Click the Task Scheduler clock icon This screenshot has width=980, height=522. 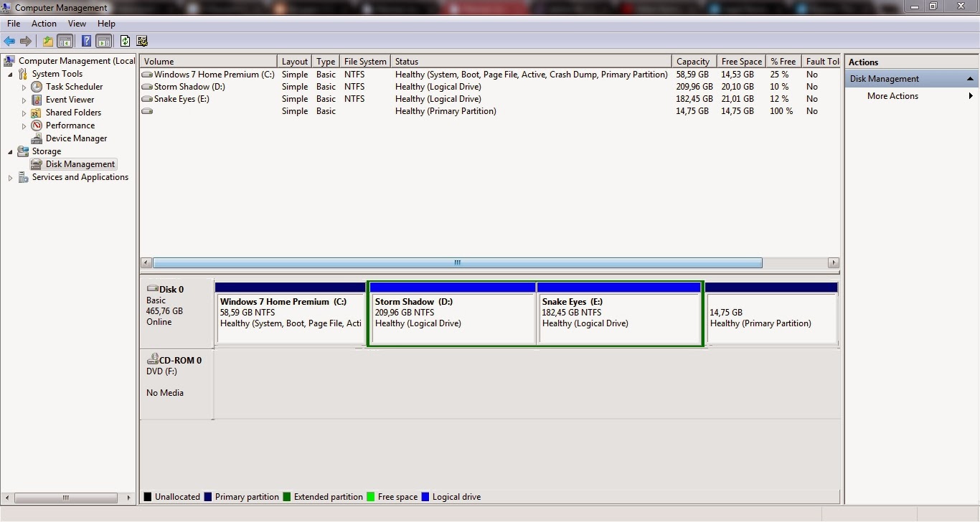37,87
